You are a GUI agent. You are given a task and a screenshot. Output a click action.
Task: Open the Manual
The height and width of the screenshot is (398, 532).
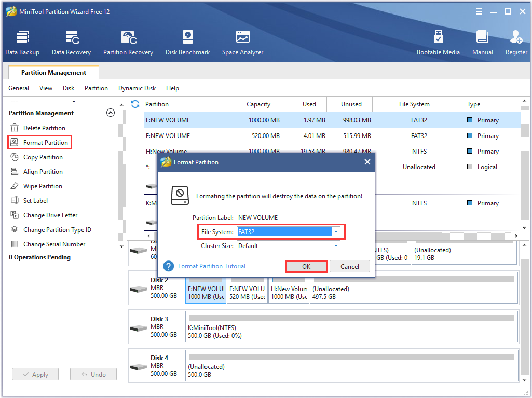pyautogui.click(x=483, y=43)
